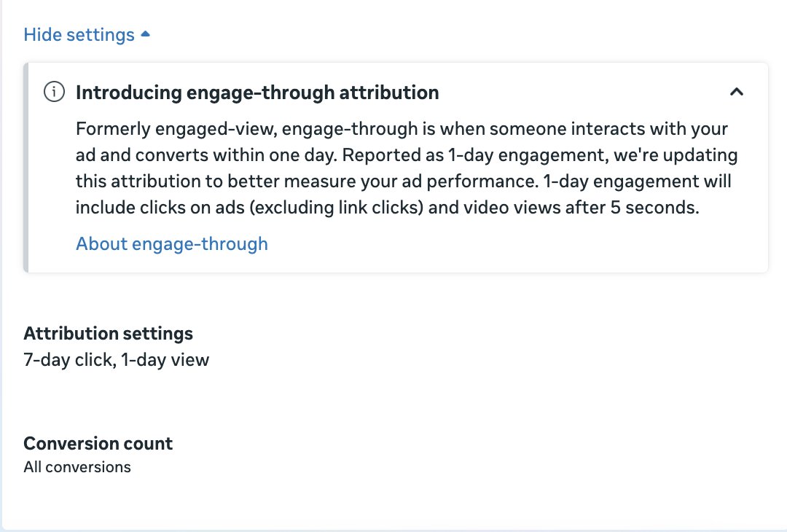Select the 'All conversions' value
This screenshot has width=787, height=532.
[77, 467]
